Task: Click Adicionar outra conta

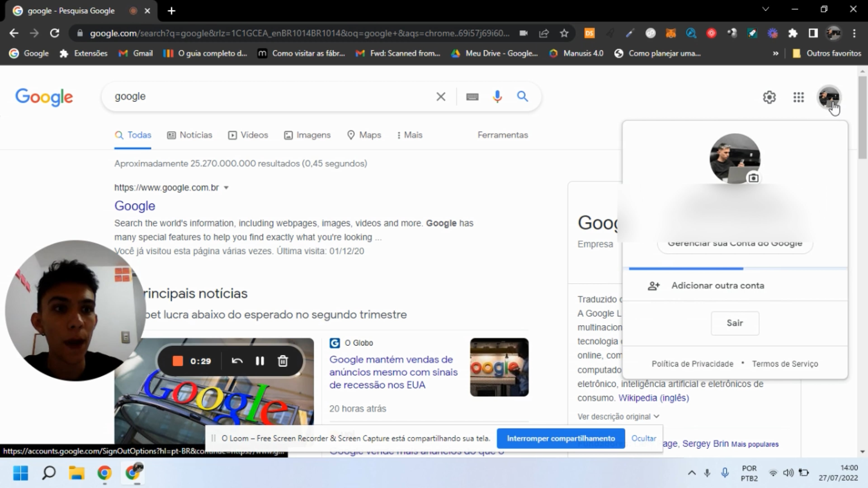Action: (735, 286)
